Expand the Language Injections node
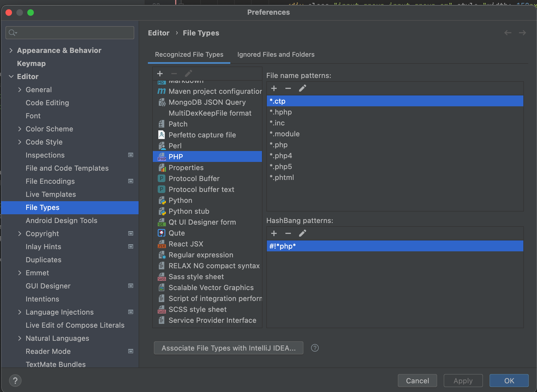Screen dimensions: 537x392 click(20, 312)
